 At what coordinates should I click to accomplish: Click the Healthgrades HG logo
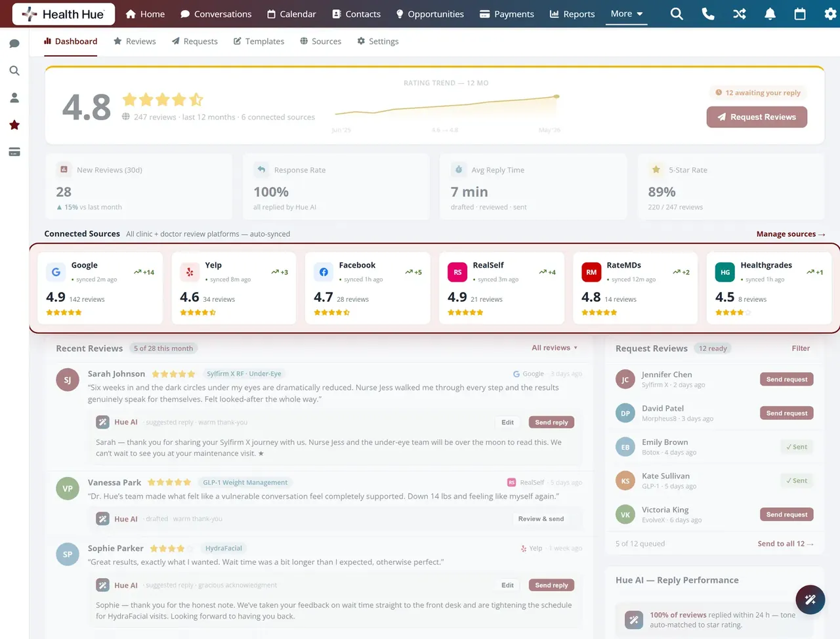pos(725,272)
